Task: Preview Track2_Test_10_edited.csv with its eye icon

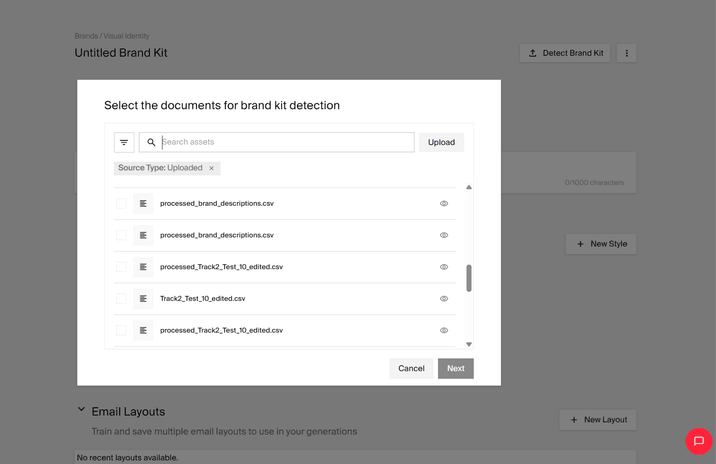Action: (x=444, y=299)
